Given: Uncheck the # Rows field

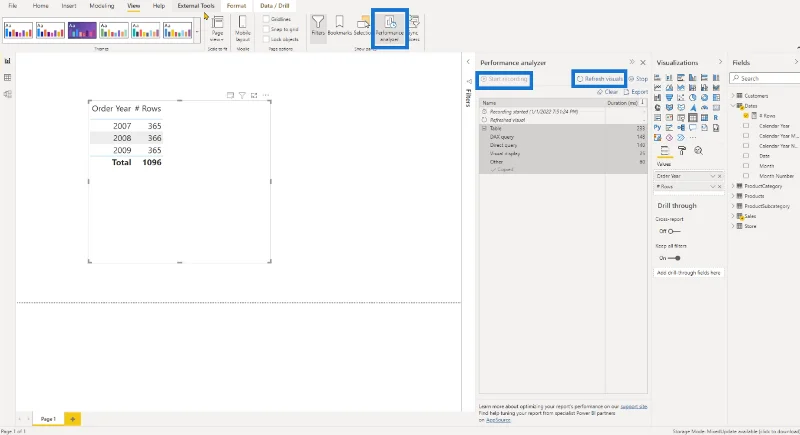Looking at the screenshot, I should pyautogui.click(x=746, y=116).
